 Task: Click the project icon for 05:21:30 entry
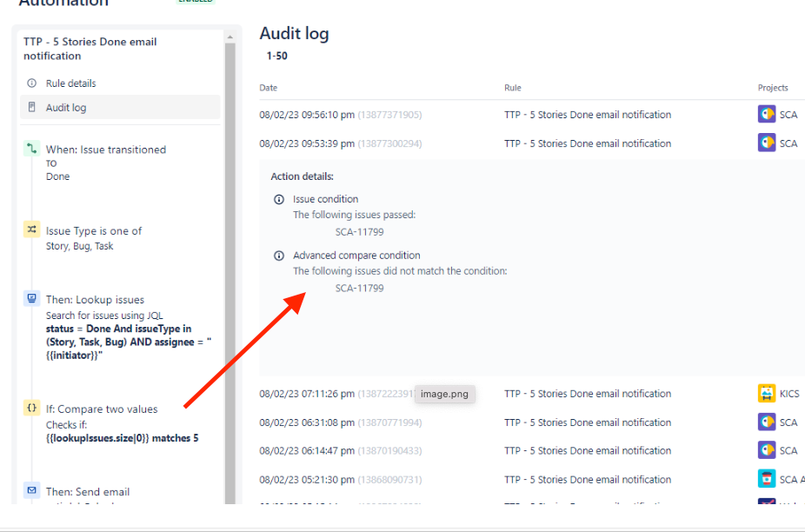click(x=767, y=479)
